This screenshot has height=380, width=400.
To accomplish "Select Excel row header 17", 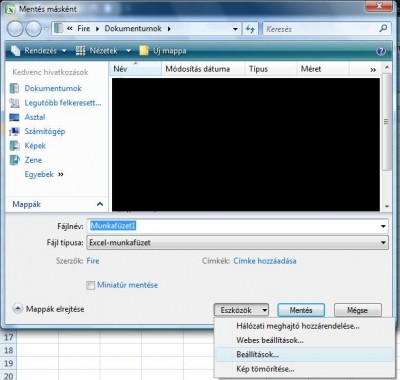I will (8, 338).
